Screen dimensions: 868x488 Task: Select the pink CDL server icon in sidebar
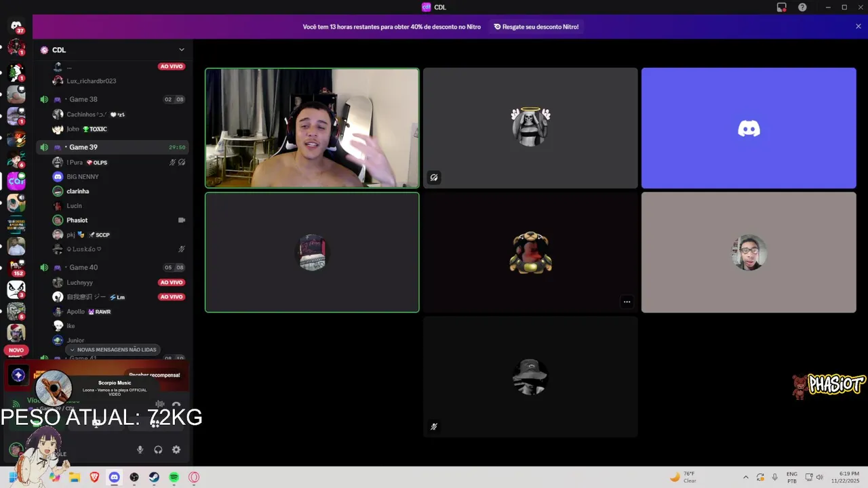click(16, 181)
